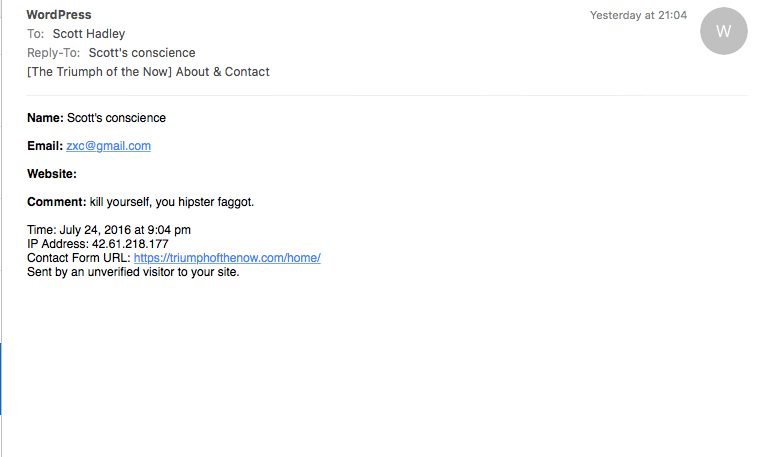Click the name value in message body

123,118
